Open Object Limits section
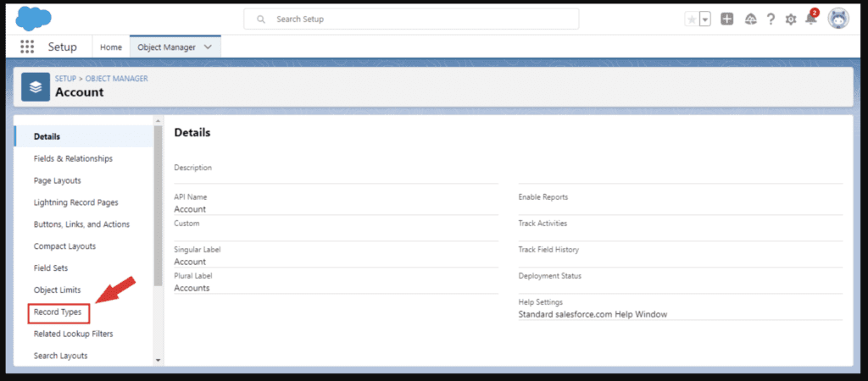Screen dimensions: 868x381 (57, 290)
